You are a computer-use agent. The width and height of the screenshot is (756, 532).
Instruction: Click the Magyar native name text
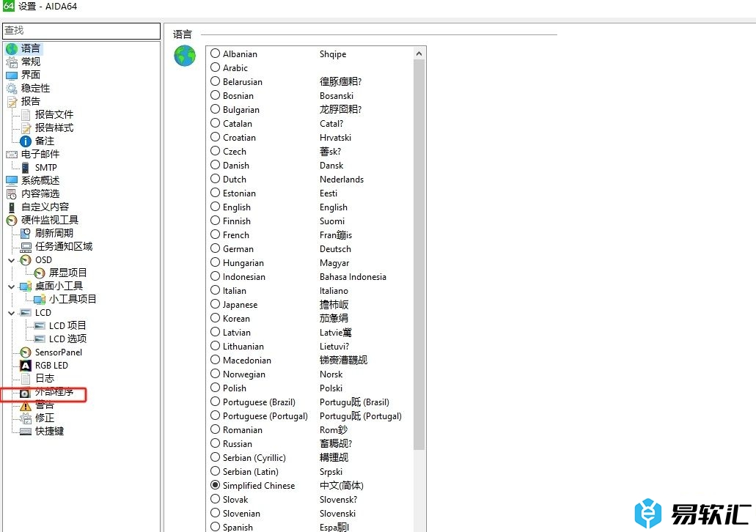click(334, 263)
